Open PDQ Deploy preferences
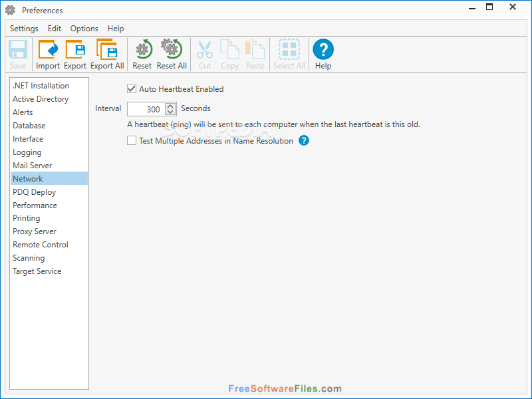532x399 pixels. (x=49, y=192)
